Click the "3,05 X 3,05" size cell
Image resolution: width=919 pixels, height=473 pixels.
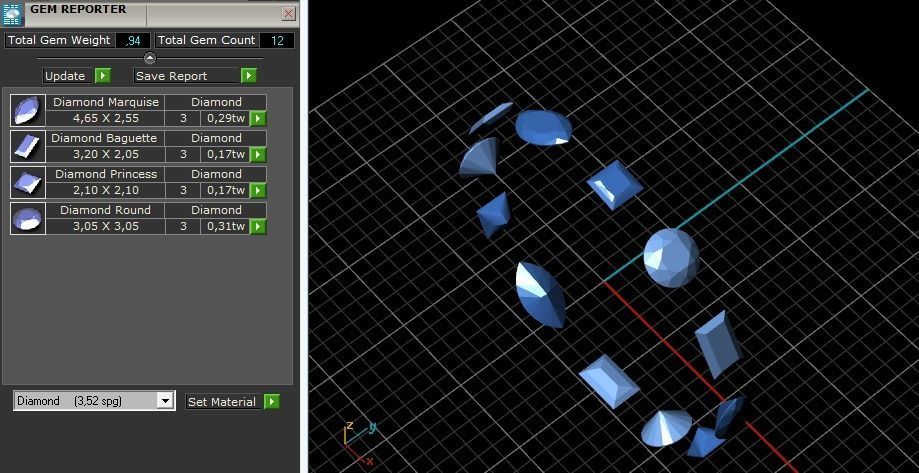(105, 226)
